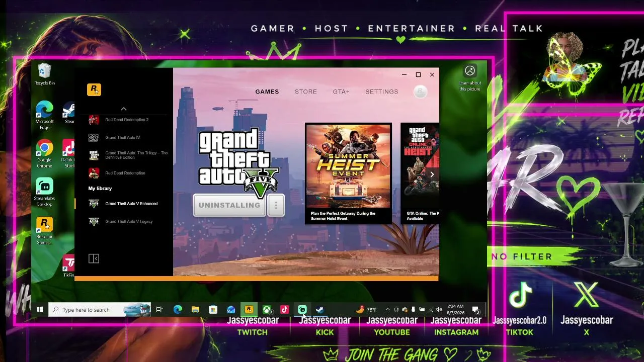Click the Rockstar Games logo in the launcher sidebar
The width and height of the screenshot is (644, 362).
94,89
